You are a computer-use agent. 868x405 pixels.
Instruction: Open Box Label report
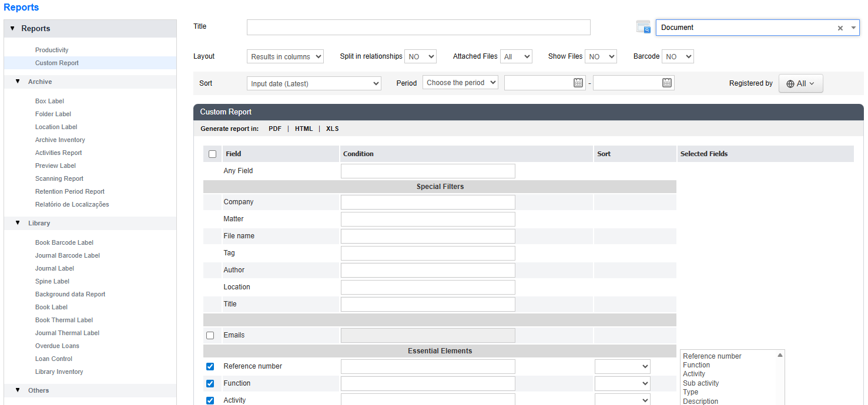(49, 101)
